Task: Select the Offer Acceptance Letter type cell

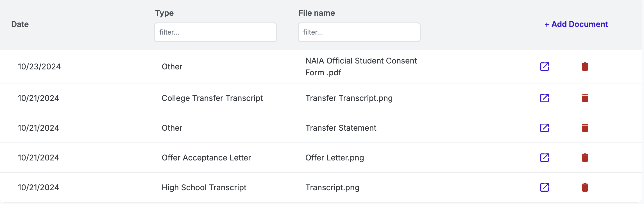Action: click(206, 158)
